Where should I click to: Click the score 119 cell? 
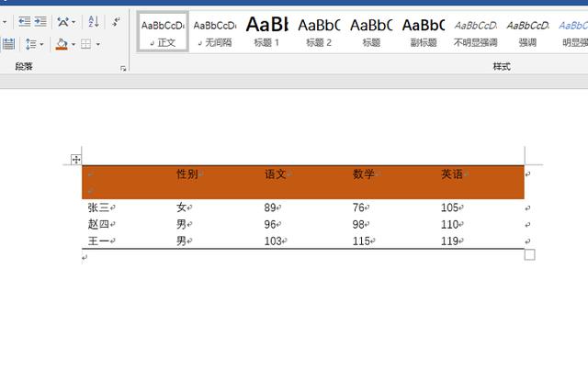tap(449, 241)
